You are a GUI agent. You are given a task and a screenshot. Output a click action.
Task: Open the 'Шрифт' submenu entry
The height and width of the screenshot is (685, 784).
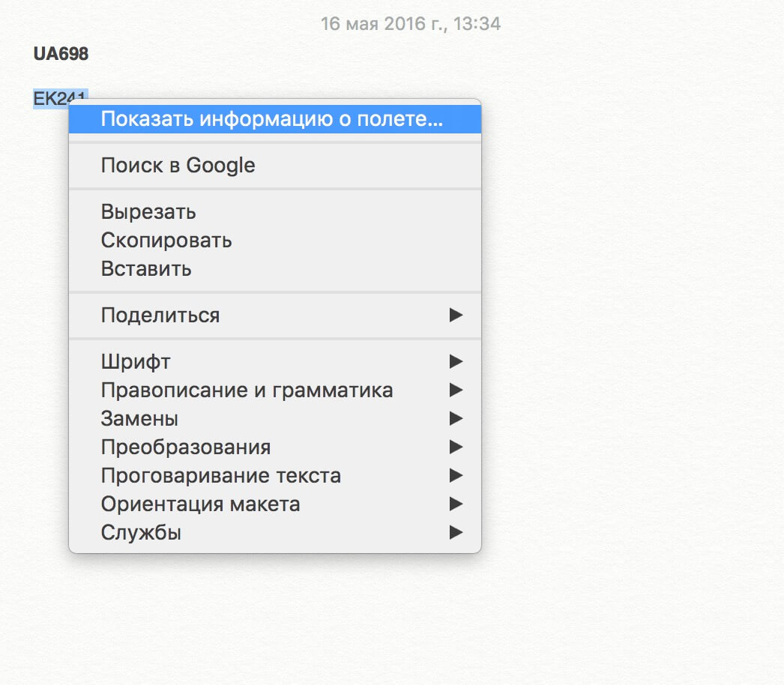tap(136, 362)
